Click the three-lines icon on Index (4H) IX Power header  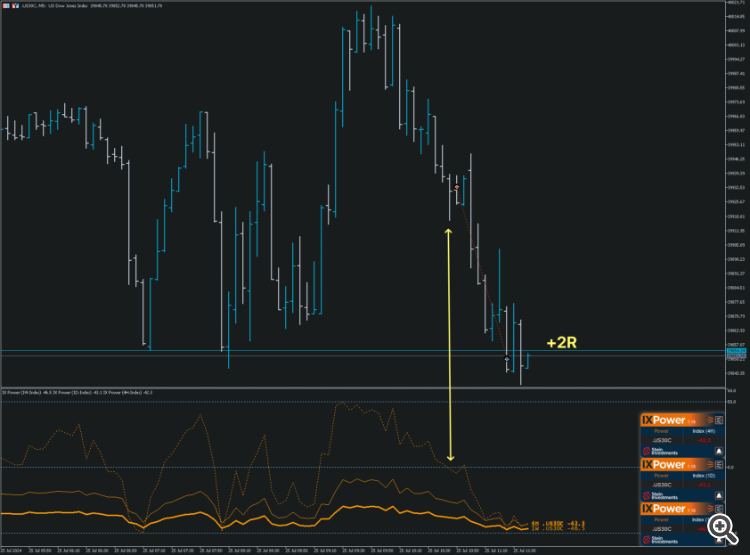(710, 420)
